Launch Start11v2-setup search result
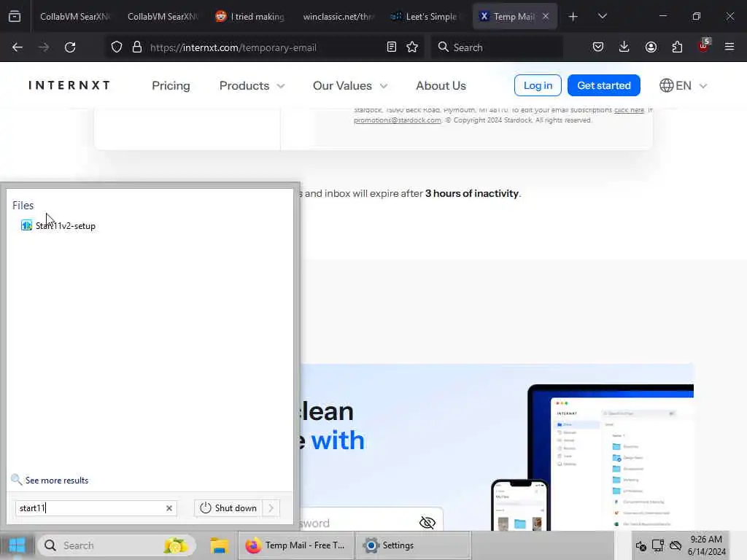This screenshot has width=747, height=560. 58,226
